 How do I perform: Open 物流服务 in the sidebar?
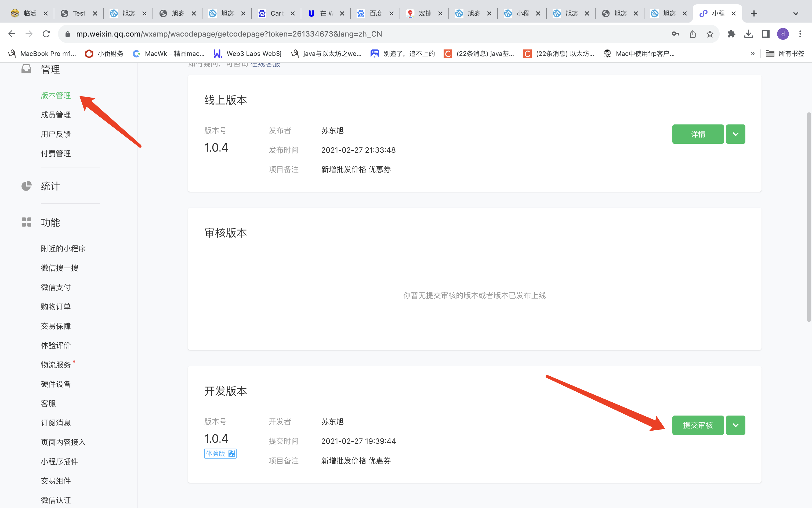pyautogui.click(x=56, y=365)
